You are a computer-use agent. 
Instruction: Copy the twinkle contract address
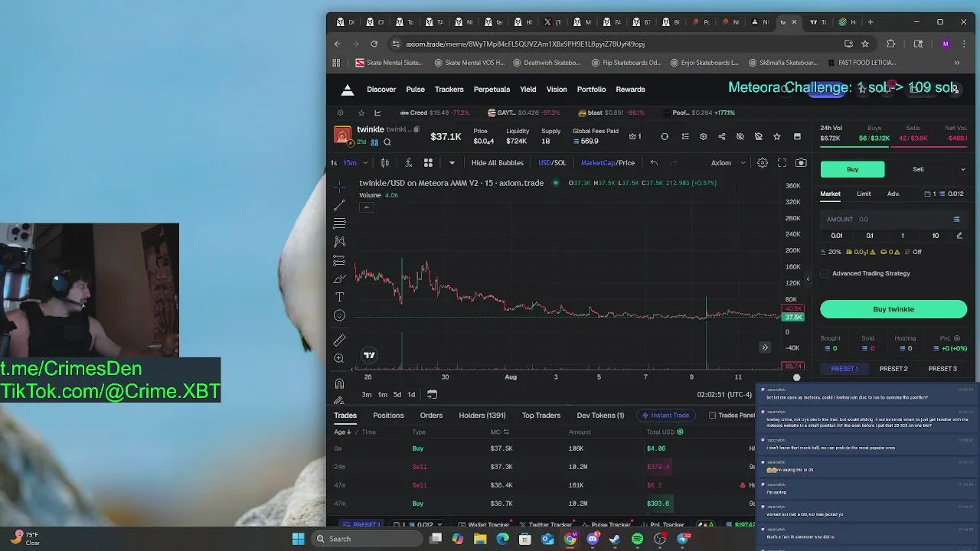416,129
